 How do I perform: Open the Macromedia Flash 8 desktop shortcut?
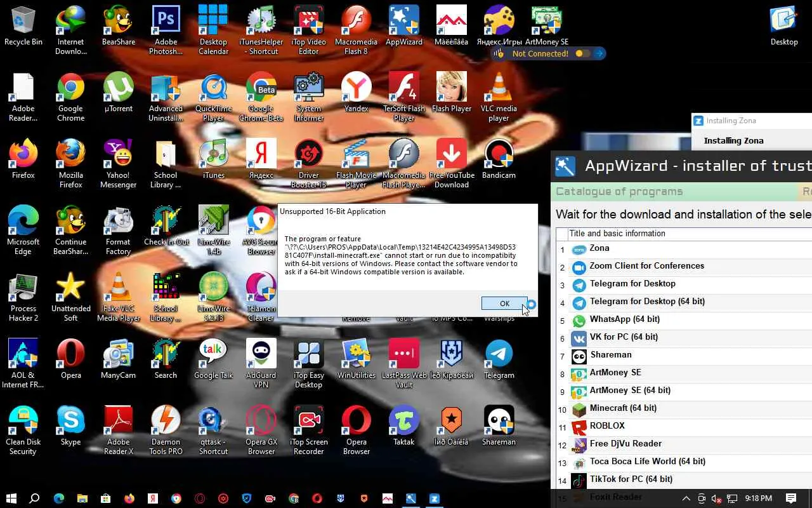pos(357,30)
